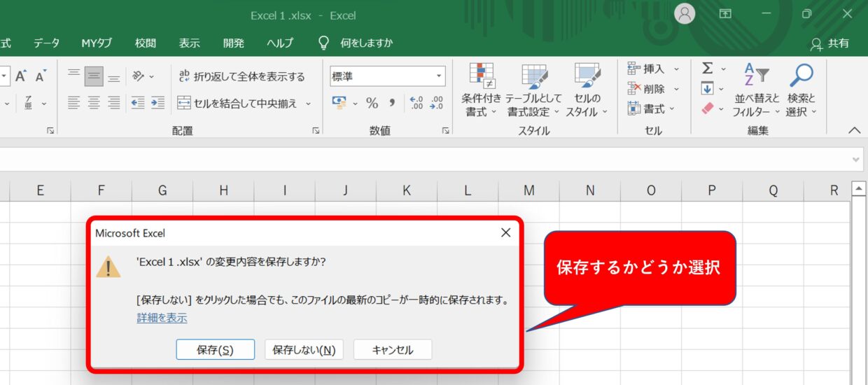This screenshot has height=385, width=868.
Task: Decrease the cell indent
Action: click(x=138, y=103)
